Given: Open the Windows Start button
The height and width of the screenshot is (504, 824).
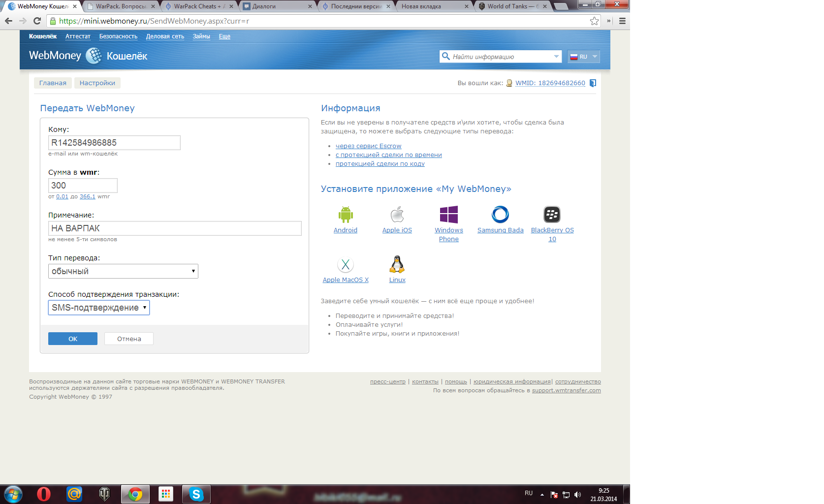Looking at the screenshot, I should (x=13, y=494).
